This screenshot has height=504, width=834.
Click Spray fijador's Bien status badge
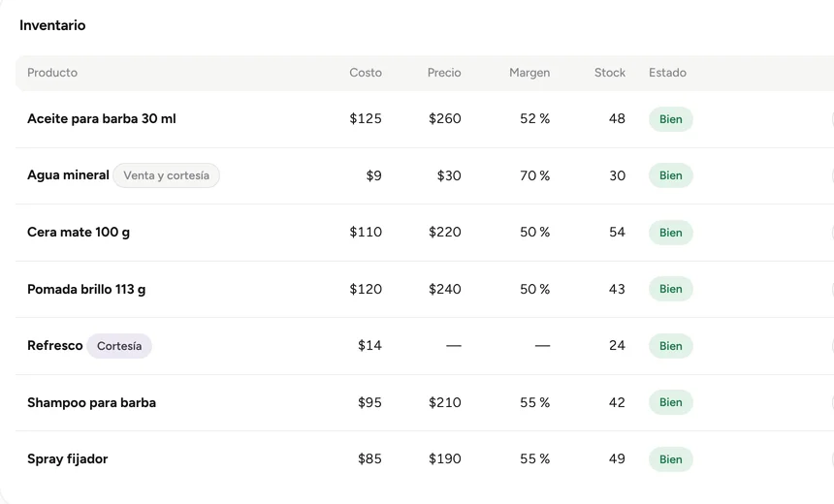point(670,459)
